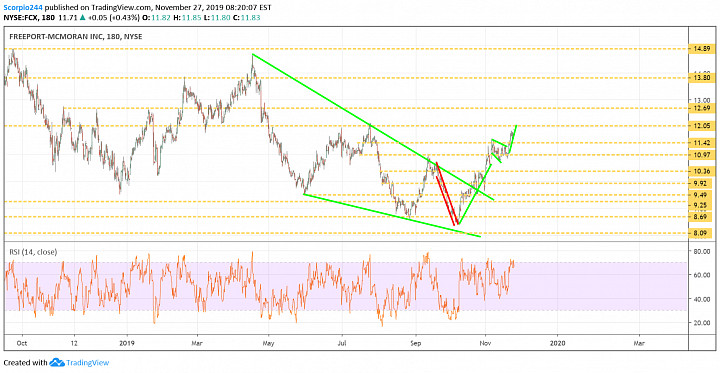Open the Scorpio244 author name
The width and height of the screenshot is (720, 373).
(23, 7)
